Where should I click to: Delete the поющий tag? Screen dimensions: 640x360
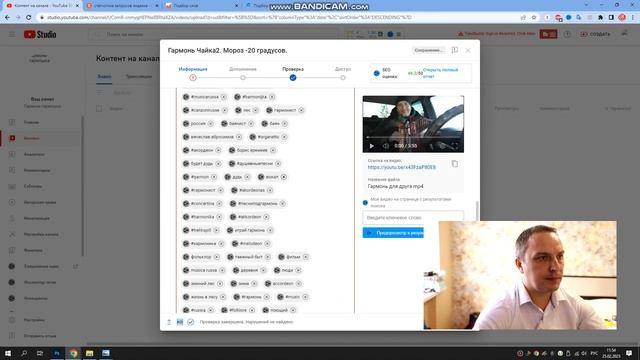pyautogui.click(x=293, y=310)
